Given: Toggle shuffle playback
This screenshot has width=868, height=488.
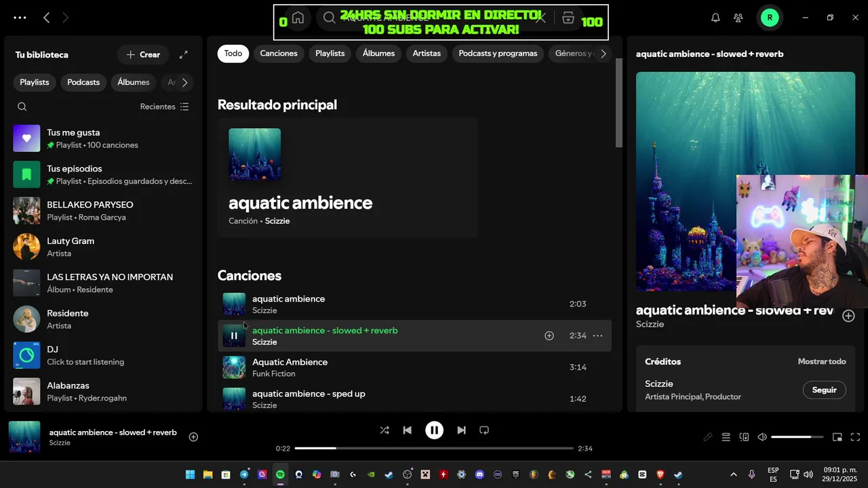Looking at the screenshot, I should tap(384, 430).
